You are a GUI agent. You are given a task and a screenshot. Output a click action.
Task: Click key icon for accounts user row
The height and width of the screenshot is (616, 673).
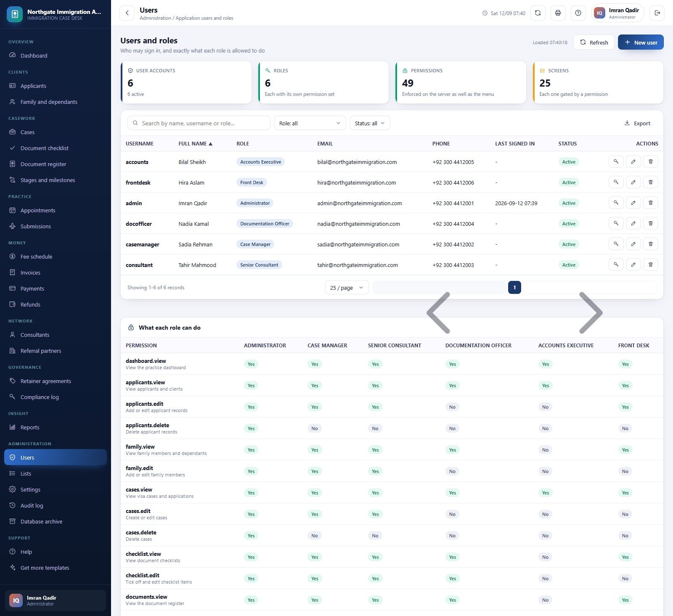616,161
